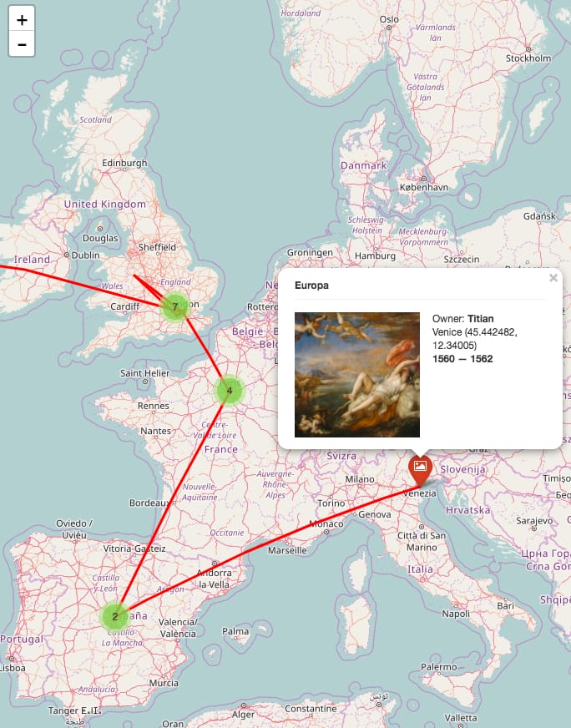Click the Dublin city dot

[x=67, y=255]
